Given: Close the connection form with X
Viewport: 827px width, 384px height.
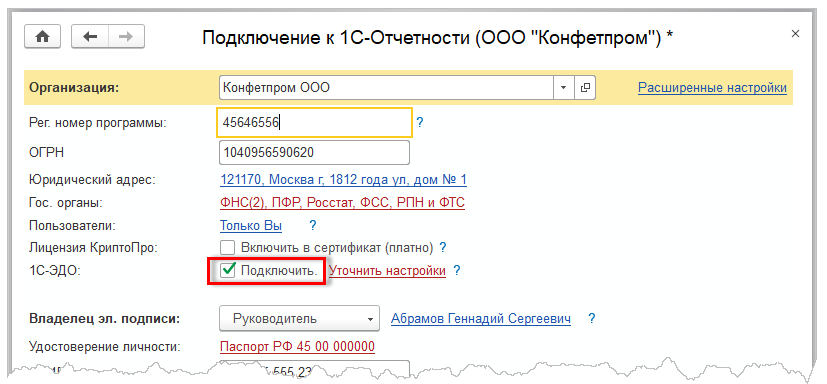Looking at the screenshot, I should click(795, 34).
